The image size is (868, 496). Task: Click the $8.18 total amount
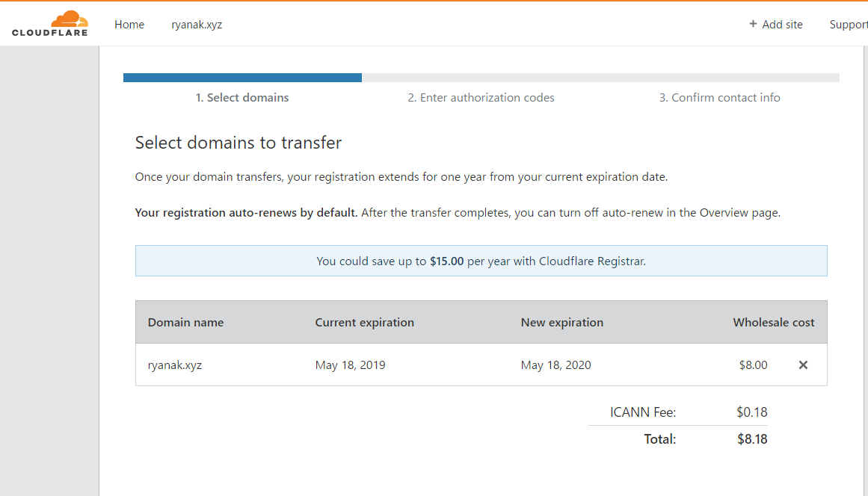click(752, 439)
